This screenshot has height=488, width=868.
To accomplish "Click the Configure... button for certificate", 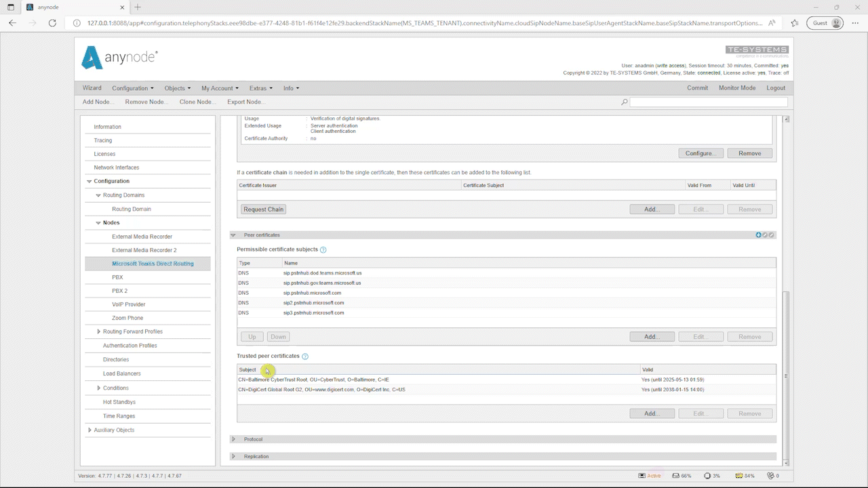I will point(701,154).
